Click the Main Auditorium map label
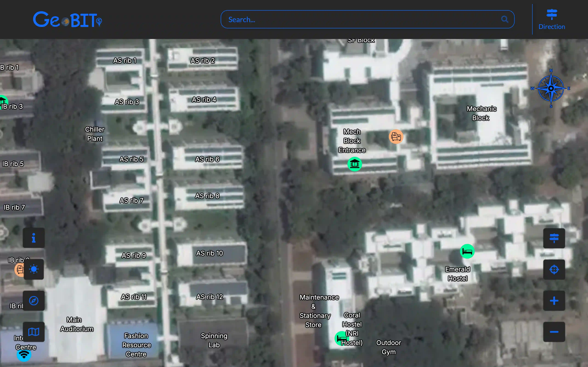Screen dimensions: 588x367 point(76,324)
